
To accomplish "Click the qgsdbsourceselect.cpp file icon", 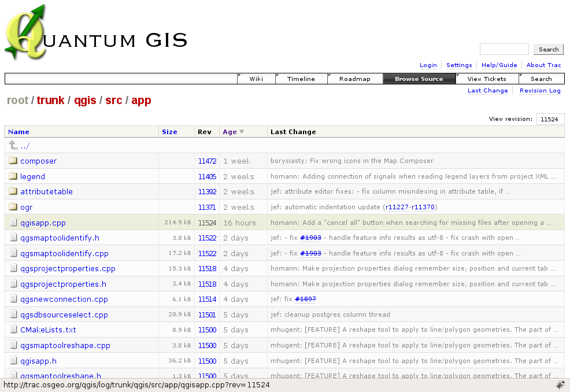I will [13, 314].
